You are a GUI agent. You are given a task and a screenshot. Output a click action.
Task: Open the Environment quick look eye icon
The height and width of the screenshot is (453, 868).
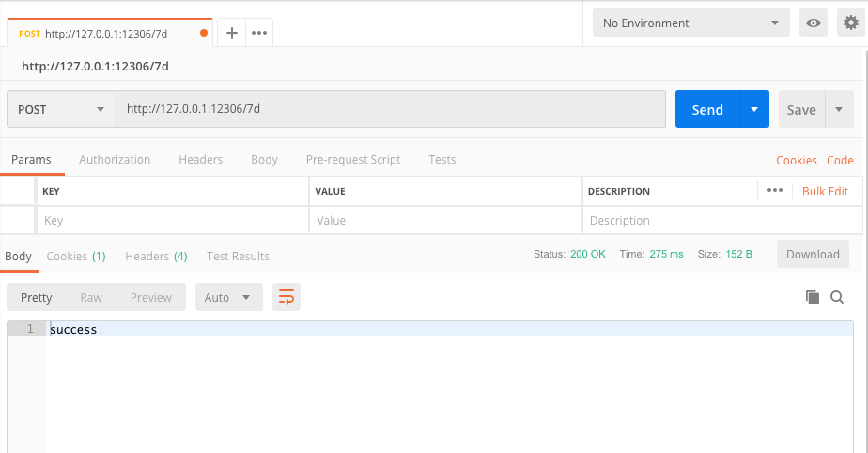coord(814,23)
